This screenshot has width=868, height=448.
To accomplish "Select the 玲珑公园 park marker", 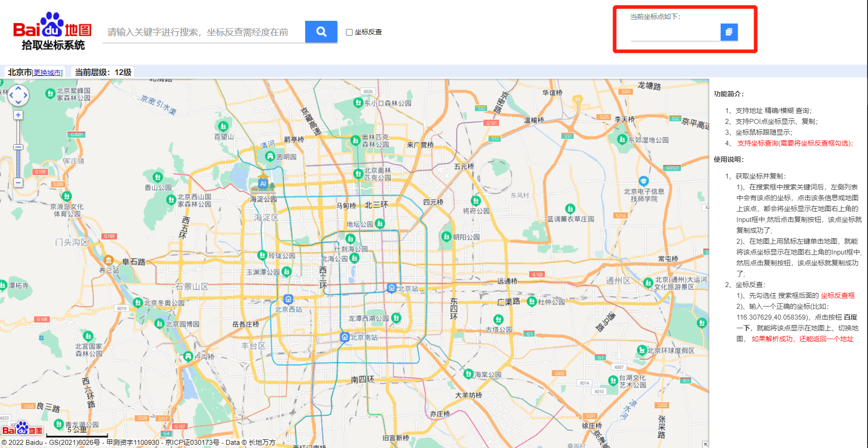I will tap(262, 255).
